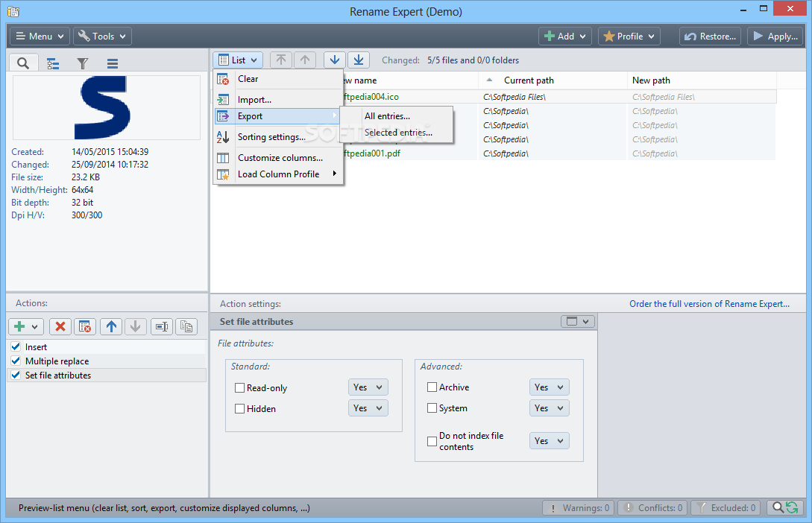The image size is (812, 523).
Task: Select Export in the List menu
Action: 279,116
